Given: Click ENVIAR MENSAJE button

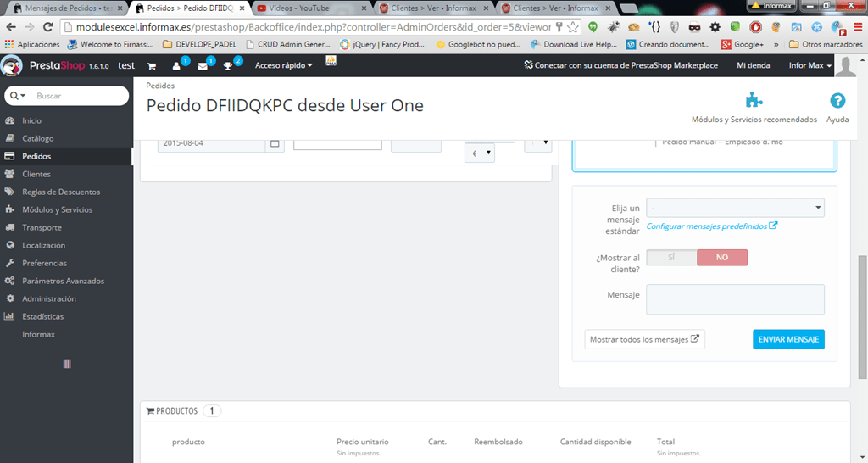Looking at the screenshot, I should 788,339.
